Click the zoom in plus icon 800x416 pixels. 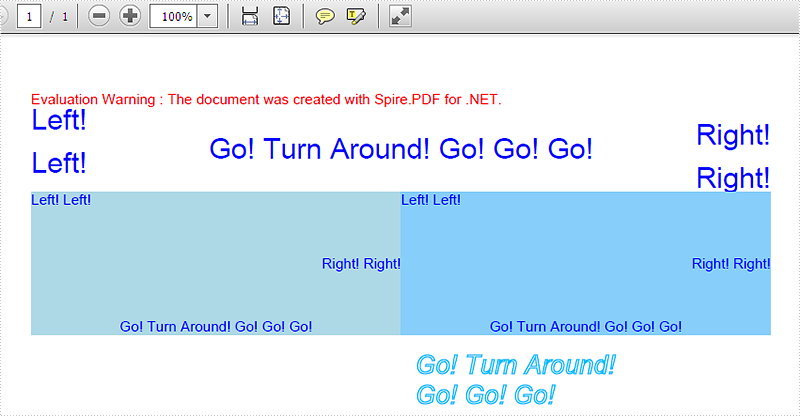pyautogui.click(x=130, y=16)
